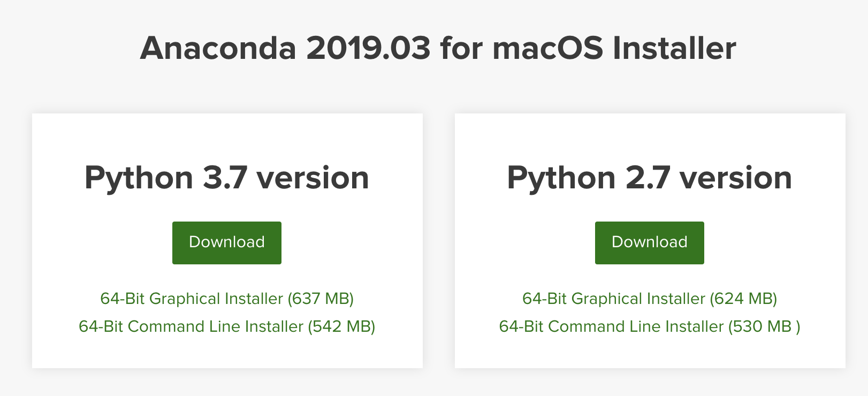The height and width of the screenshot is (396, 868).
Task: Click the word macOS in the title
Action: (548, 48)
